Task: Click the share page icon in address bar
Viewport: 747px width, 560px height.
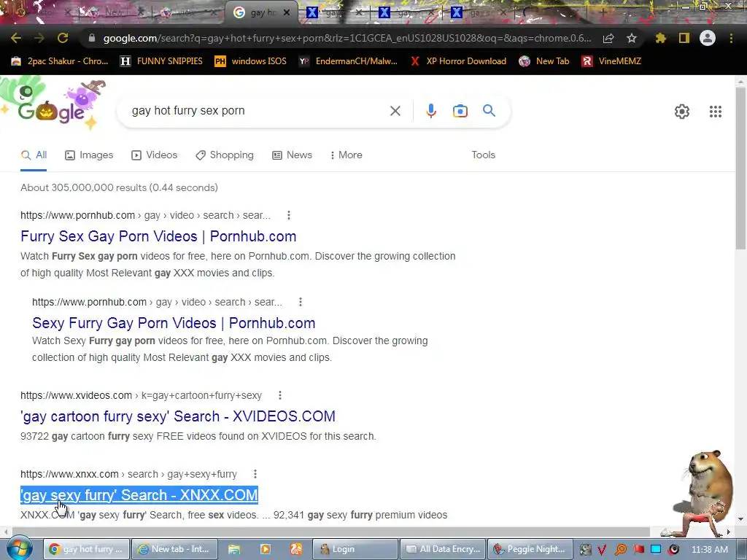Action: click(x=608, y=38)
